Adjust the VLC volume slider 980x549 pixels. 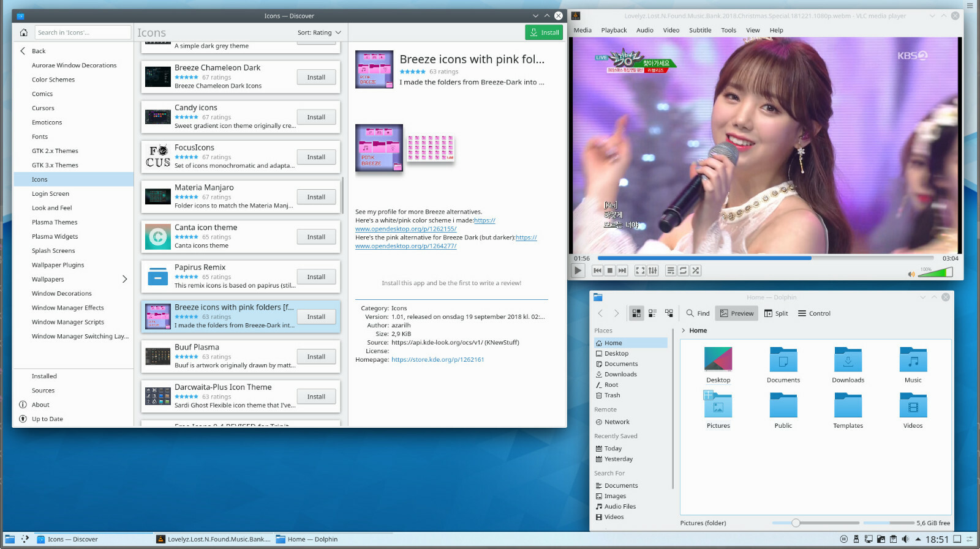point(935,272)
